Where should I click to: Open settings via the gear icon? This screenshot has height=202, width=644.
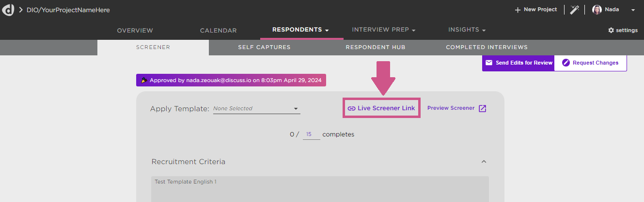(x=611, y=30)
